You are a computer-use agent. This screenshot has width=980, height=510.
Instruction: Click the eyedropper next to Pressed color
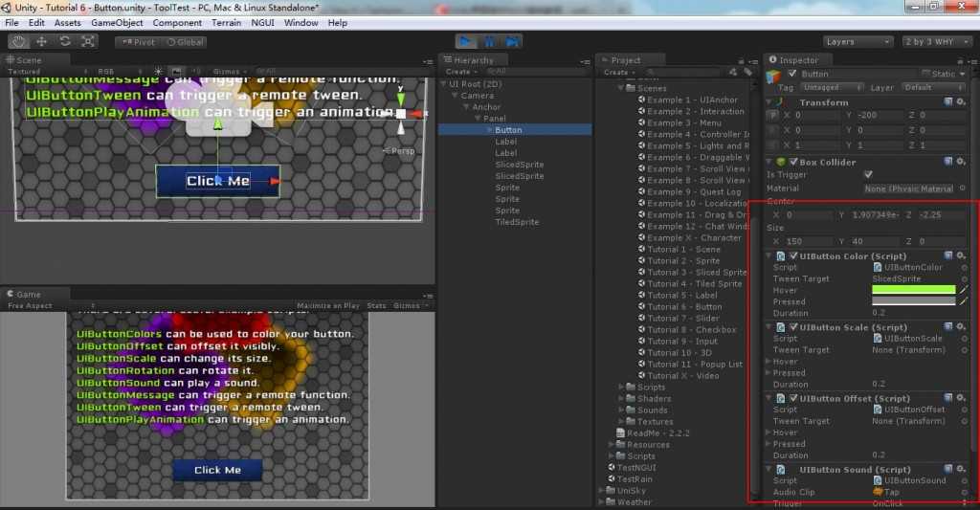coord(964,301)
